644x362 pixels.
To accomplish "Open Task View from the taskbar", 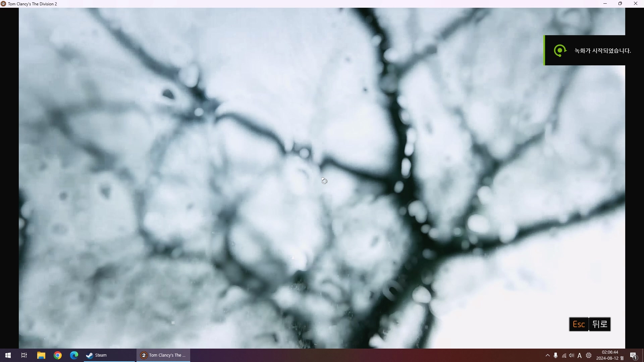I will click(24, 355).
